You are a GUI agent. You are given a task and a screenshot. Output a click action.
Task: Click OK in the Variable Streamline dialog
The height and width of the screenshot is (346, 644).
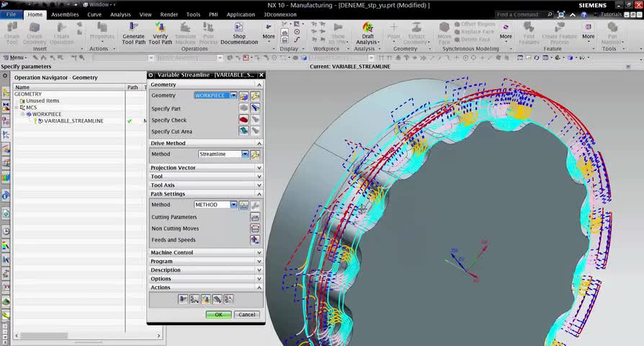[x=218, y=314]
